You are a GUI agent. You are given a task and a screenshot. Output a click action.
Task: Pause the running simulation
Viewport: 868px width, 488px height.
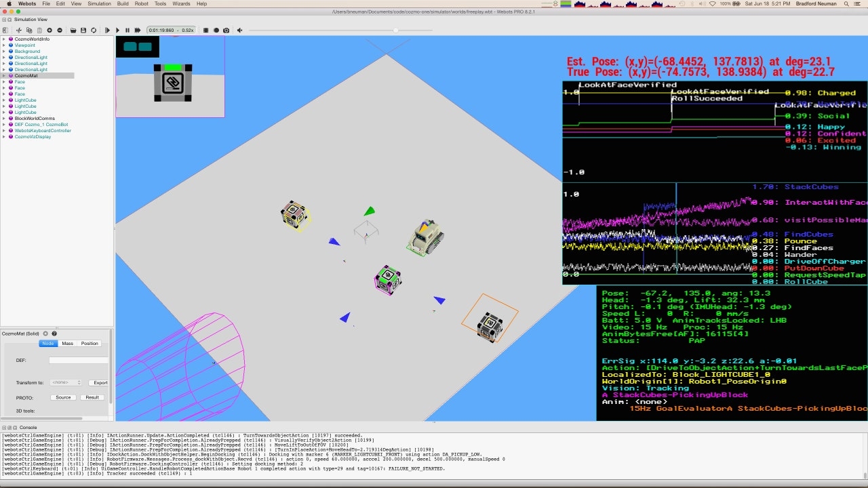click(x=127, y=30)
